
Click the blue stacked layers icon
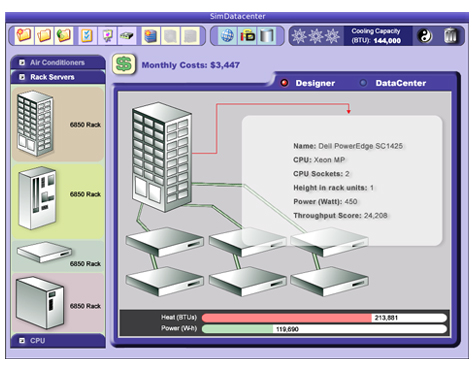[150, 35]
